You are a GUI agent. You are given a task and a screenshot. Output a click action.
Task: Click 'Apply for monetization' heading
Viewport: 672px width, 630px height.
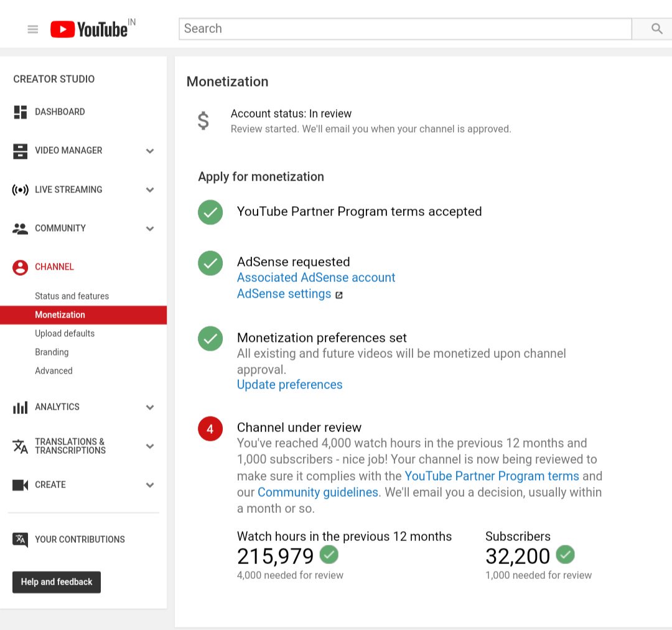point(261,177)
